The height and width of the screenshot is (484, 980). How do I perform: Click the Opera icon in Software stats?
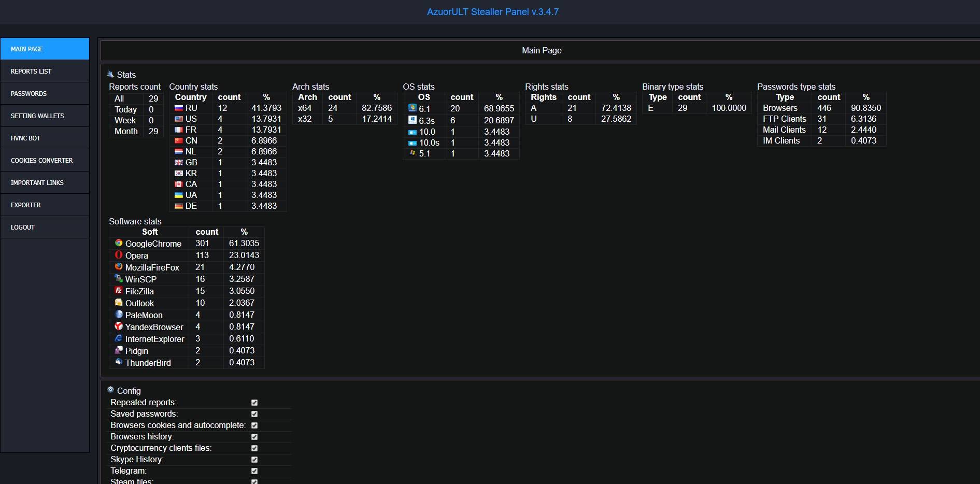click(119, 255)
